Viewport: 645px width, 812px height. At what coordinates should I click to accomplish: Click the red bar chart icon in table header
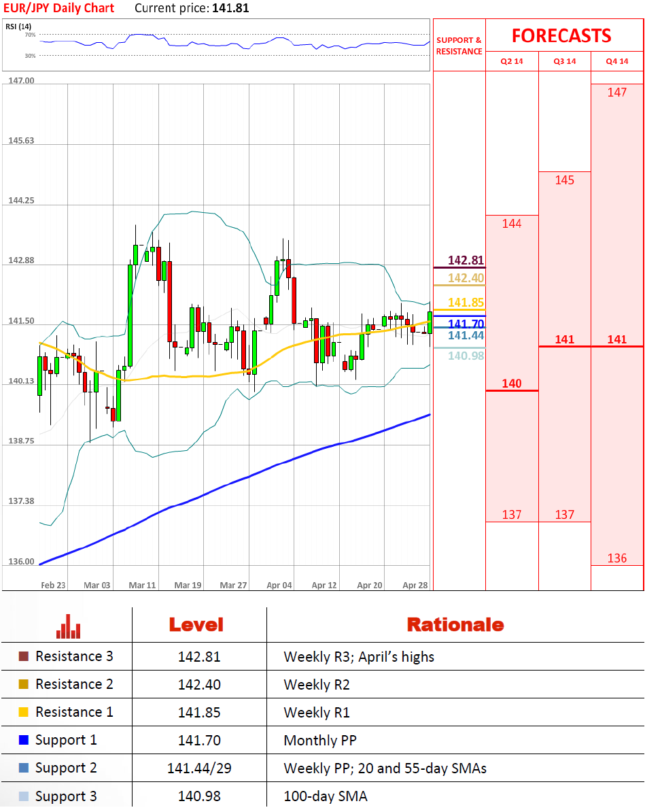coord(68,626)
